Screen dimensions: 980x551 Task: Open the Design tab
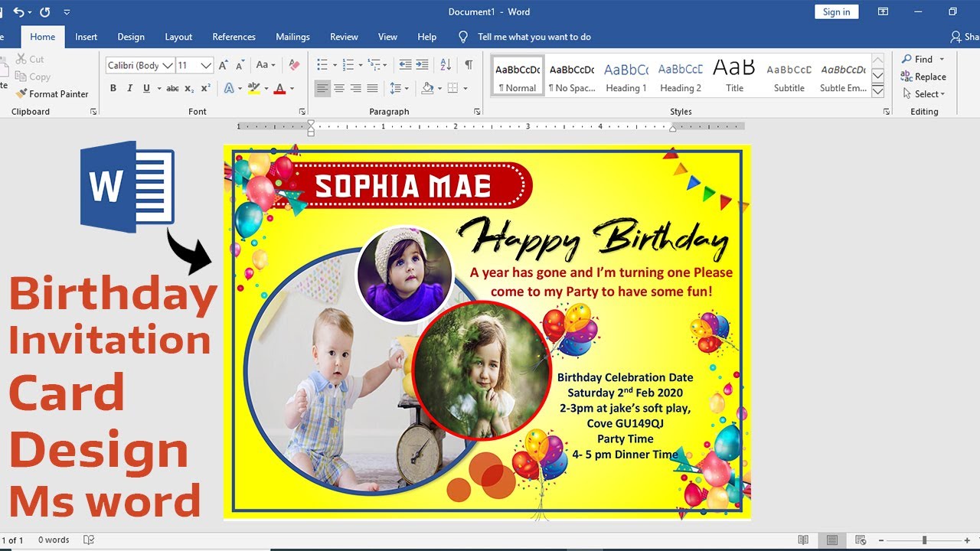[x=131, y=37]
